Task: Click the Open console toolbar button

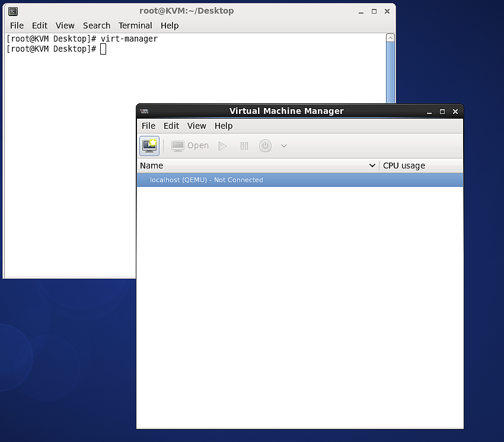Action: (190, 145)
